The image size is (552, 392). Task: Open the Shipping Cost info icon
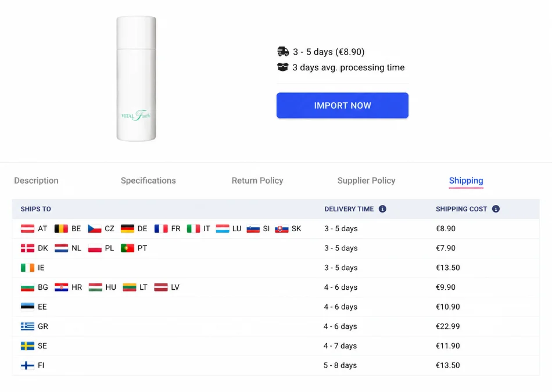coord(496,209)
